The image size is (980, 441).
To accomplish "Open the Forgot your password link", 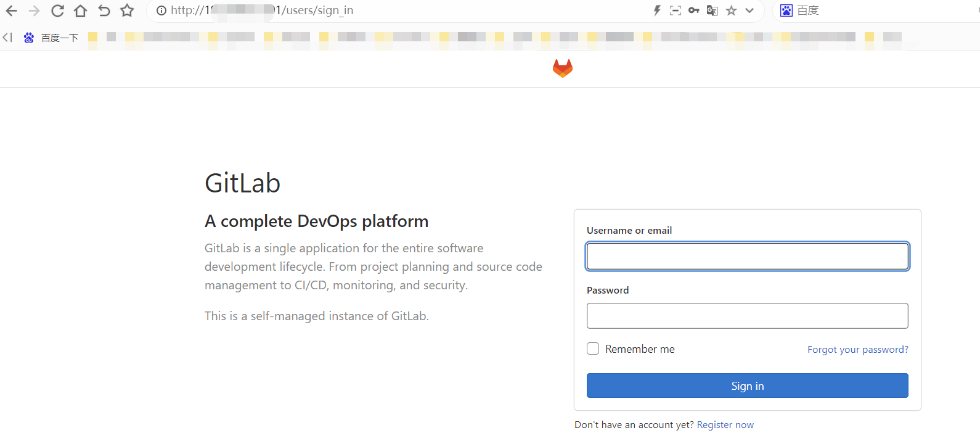I will pyautogui.click(x=857, y=350).
